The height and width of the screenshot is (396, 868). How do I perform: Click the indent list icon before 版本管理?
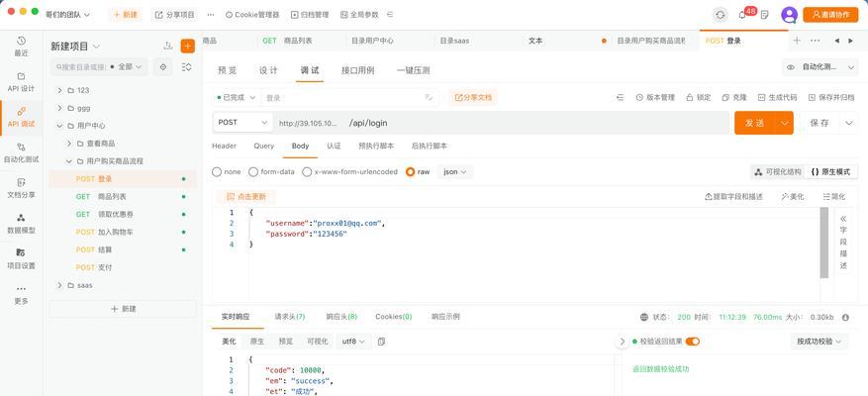620,97
